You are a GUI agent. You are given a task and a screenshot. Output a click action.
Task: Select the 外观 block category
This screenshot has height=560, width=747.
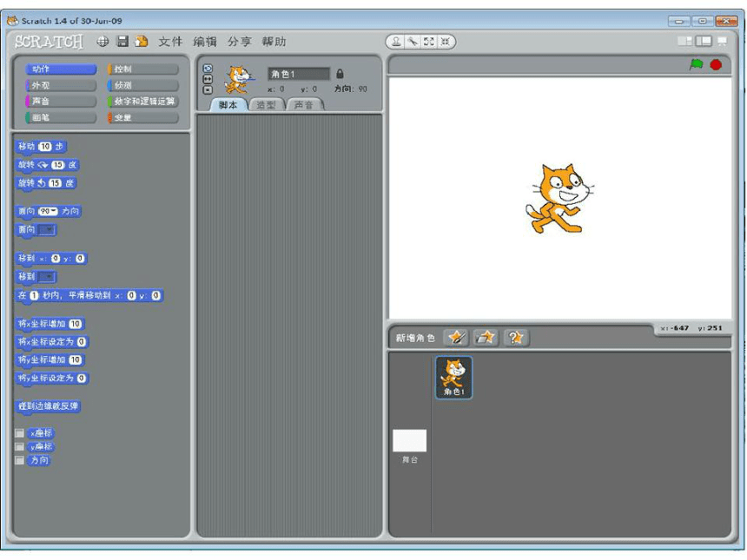(x=61, y=85)
